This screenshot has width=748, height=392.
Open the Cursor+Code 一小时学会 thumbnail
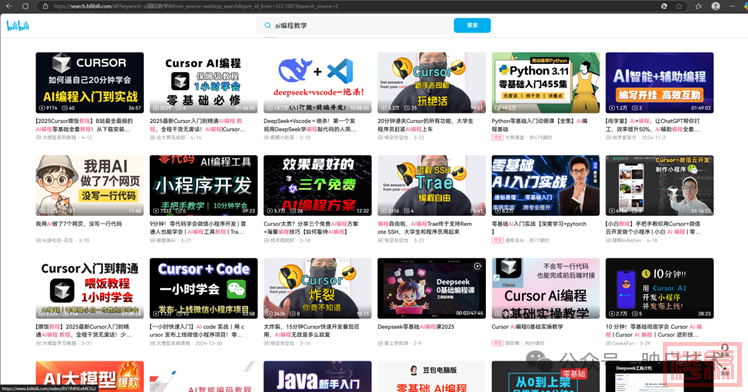204,288
